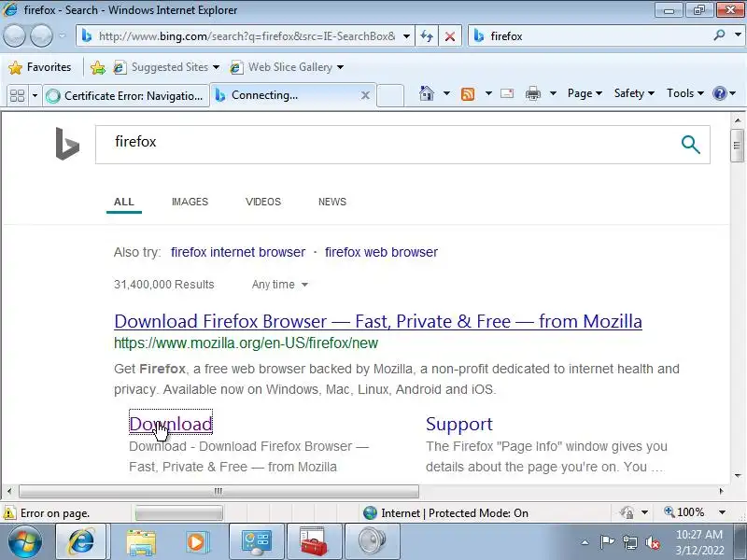Click the Bing search magnifier button
747x560 pixels.
click(x=690, y=145)
